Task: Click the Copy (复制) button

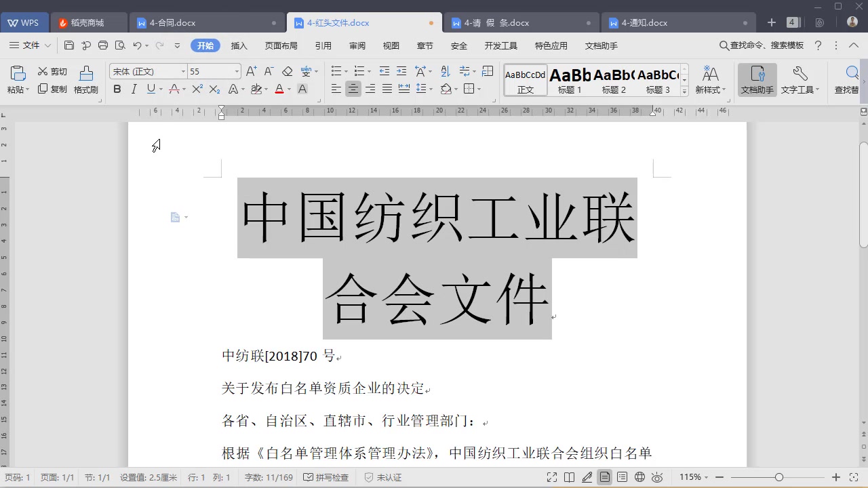Action: (52, 89)
